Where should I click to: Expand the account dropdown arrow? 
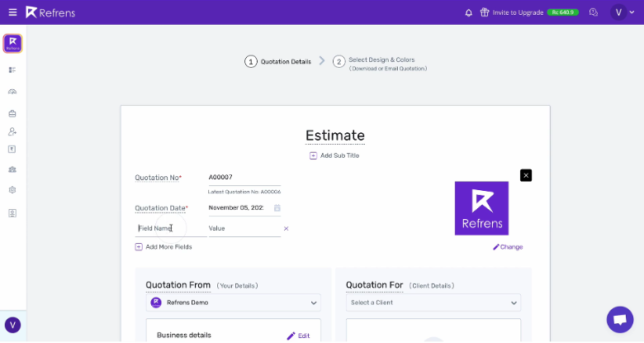(x=632, y=12)
